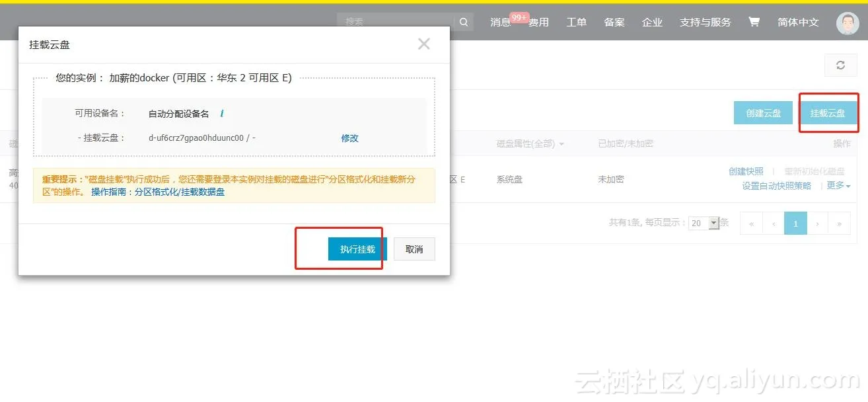Go to the first page arrow
This screenshot has height=402, width=868.
(x=751, y=223)
